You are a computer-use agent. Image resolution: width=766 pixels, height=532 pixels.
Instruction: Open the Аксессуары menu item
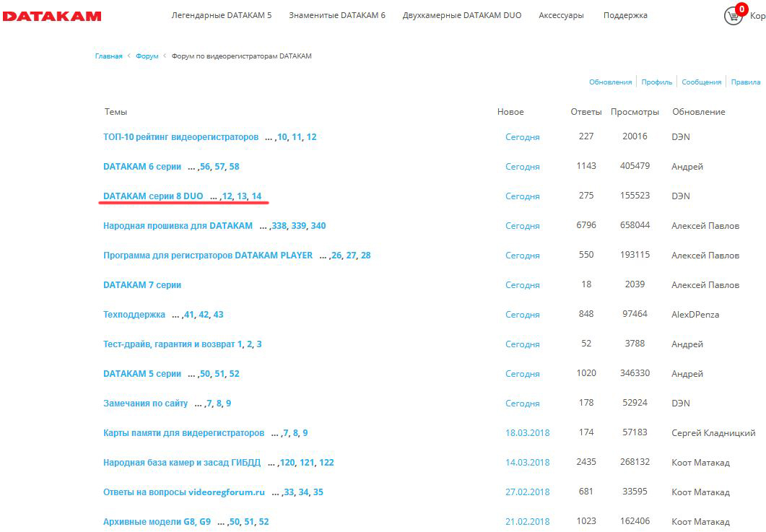[x=561, y=15]
